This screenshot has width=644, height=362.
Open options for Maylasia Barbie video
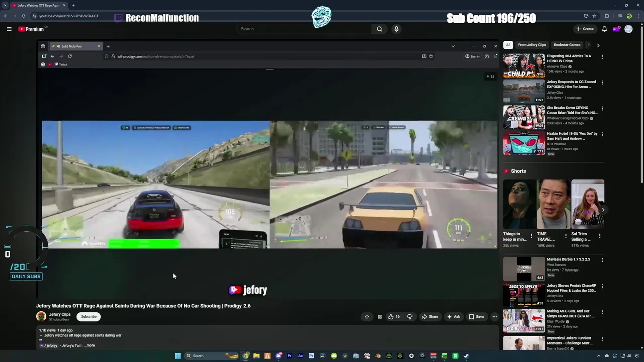click(602, 260)
